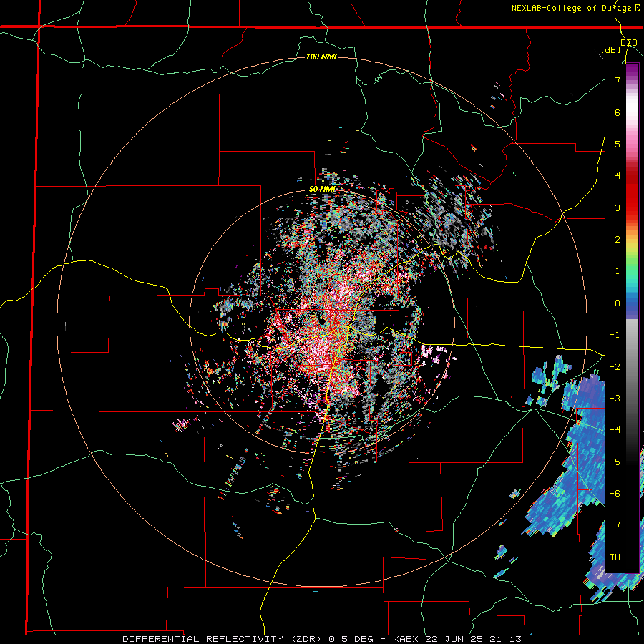644x644 pixels.
Task: Click the legend value -5
Action: (615, 462)
